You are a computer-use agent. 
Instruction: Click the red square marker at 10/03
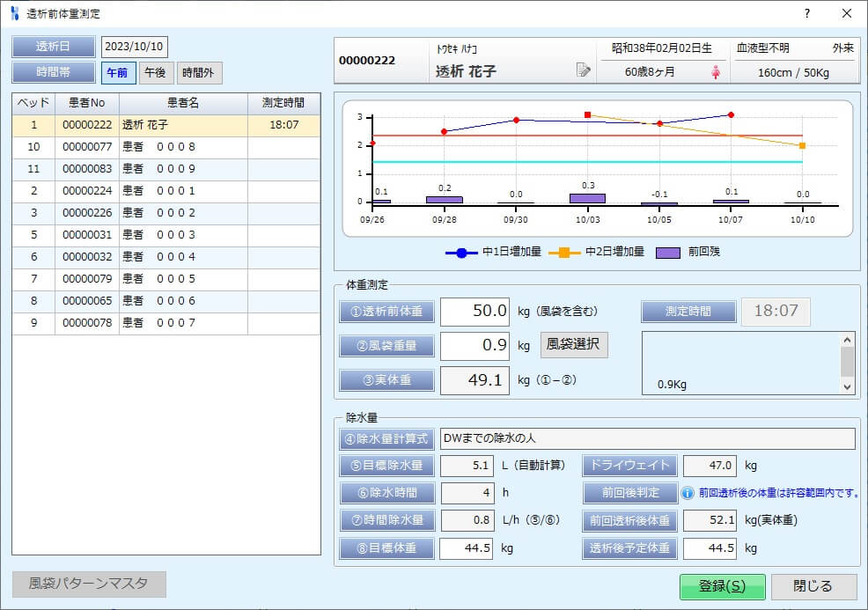pos(587,115)
